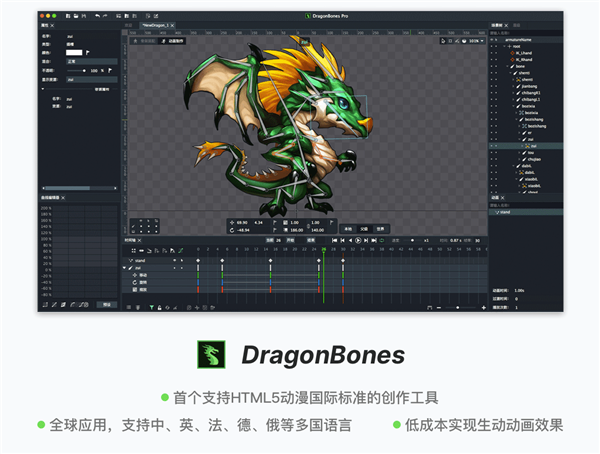Viewport: 600px width, 454px height.
Task: Collapse zui track in timeline
Action: point(124,268)
